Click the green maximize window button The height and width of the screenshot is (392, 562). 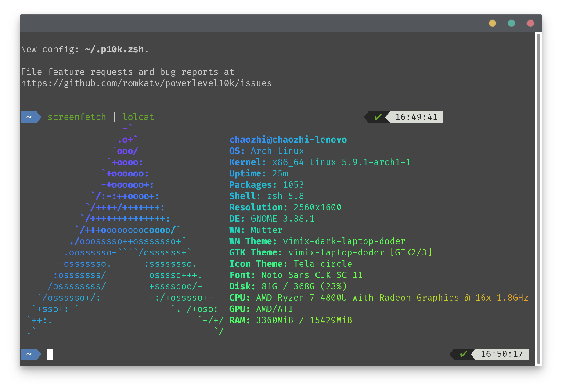[x=511, y=23]
